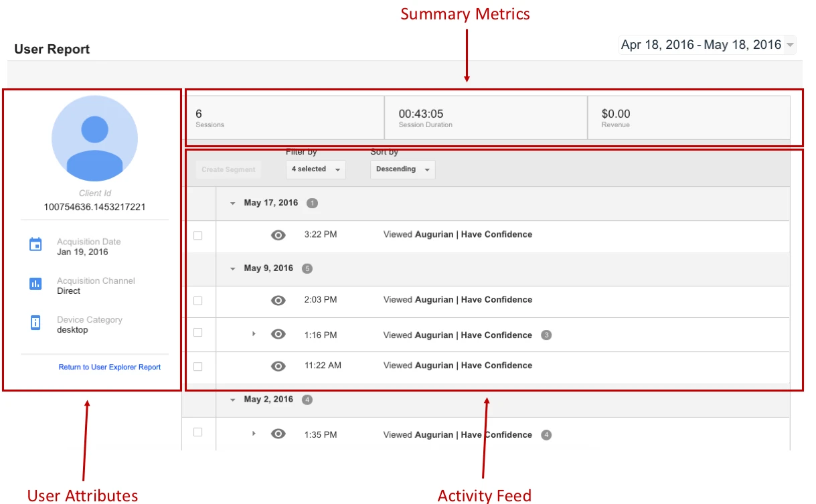
Task: Check the checkbox beside the 2:03 PM row
Action: click(197, 300)
